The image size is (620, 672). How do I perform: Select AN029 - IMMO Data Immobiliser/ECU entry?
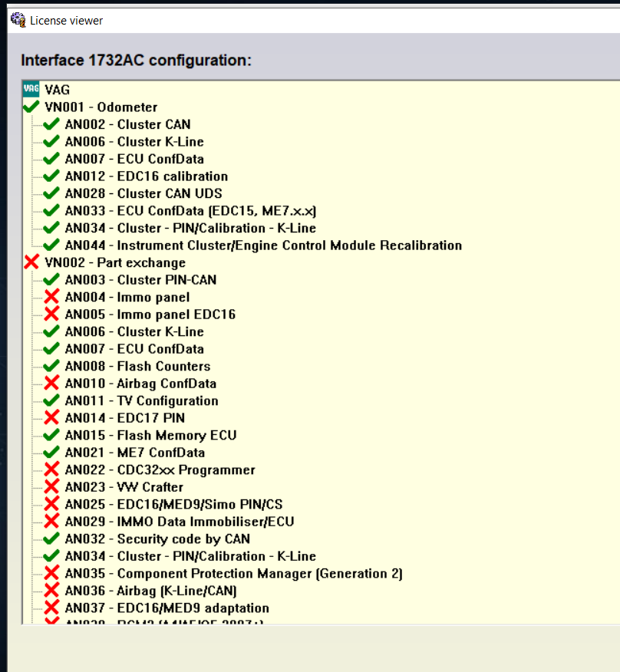[x=180, y=522]
